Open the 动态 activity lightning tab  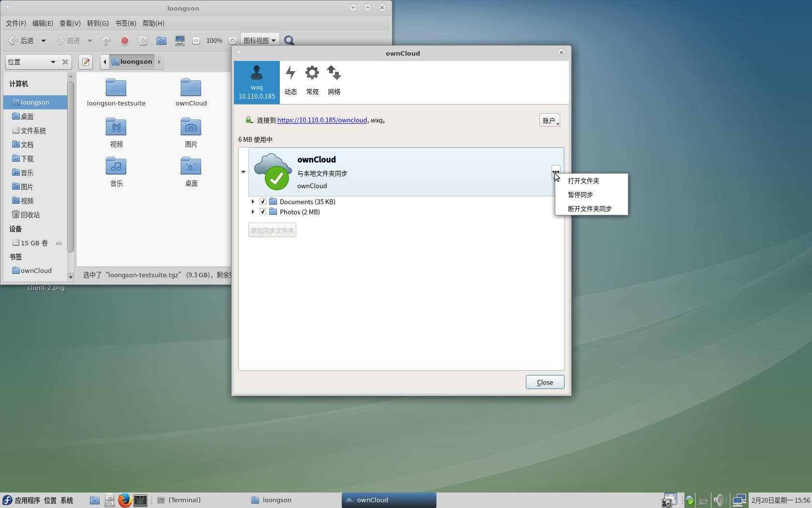[x=290, y=81]
